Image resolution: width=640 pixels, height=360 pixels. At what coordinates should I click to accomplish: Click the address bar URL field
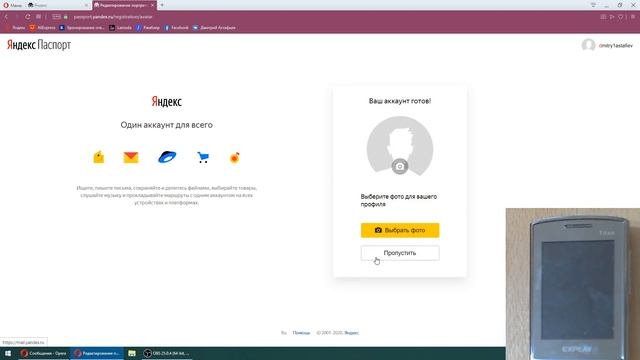[113, 17]
